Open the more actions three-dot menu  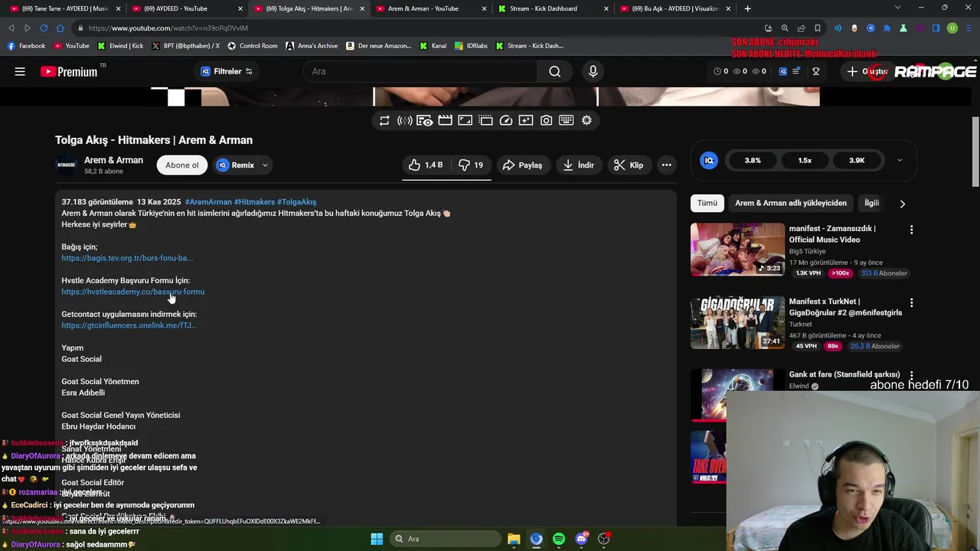tap(666, 165)
